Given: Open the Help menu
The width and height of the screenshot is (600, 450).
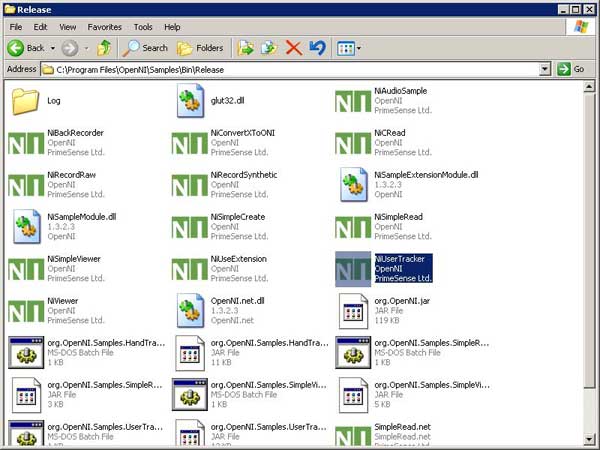Looking at the screenshot, I should point(172,27).
